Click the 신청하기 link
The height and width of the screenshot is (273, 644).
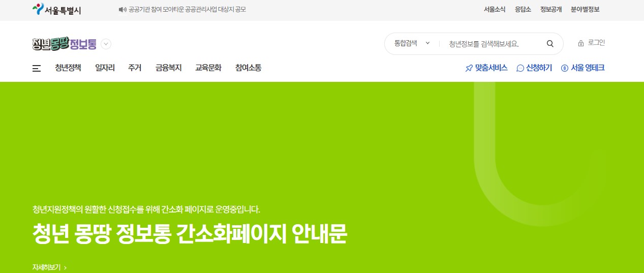tap(539, 68)
